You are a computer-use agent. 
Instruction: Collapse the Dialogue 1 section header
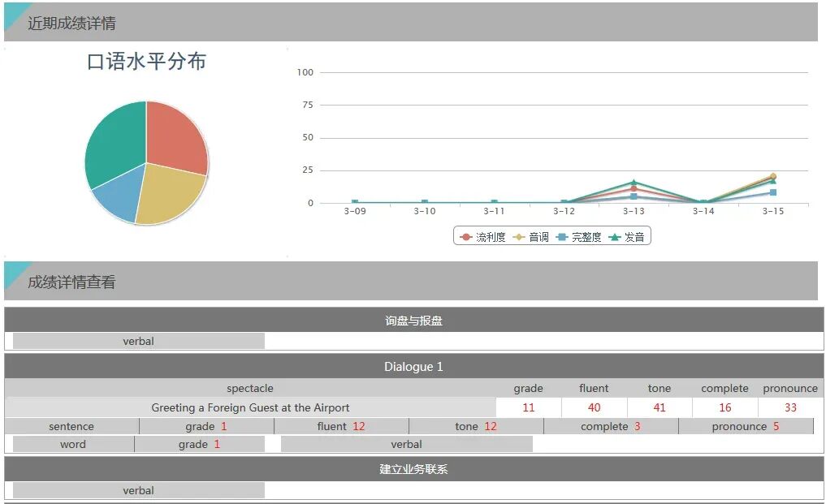pos(413,367)
